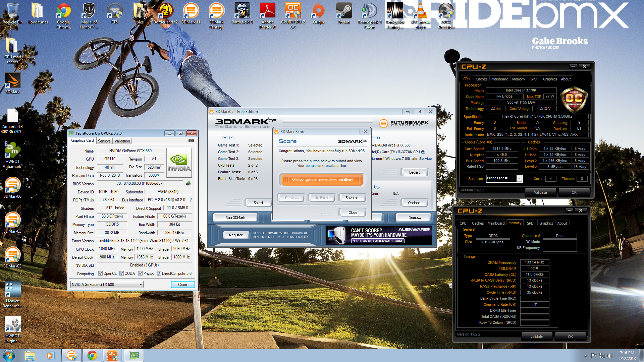Open VLC media player shortcut
644x362 pixels.
pos(420,16)
